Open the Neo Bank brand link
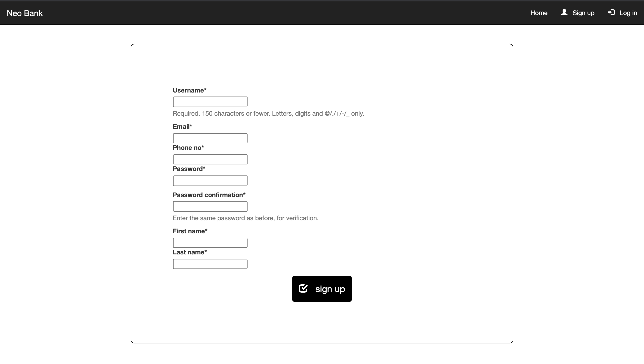This screenshot has width=644, height=364. [25, 13]
